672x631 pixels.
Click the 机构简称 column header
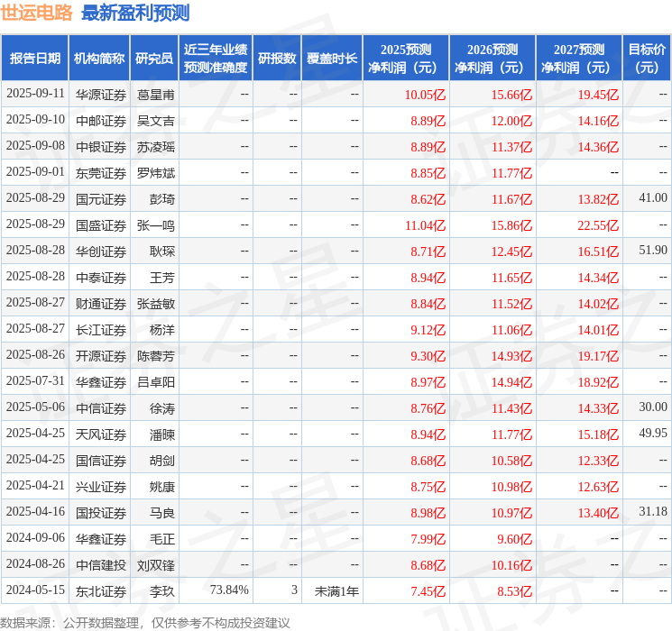coord(99,59)
